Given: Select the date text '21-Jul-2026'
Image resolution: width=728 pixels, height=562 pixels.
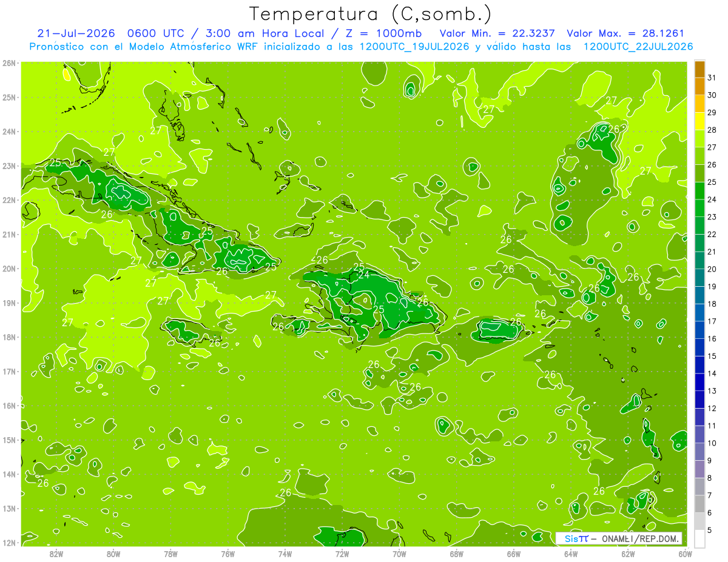Looking at the screenshot, I should pyautogui.click(x=75, y=34).
